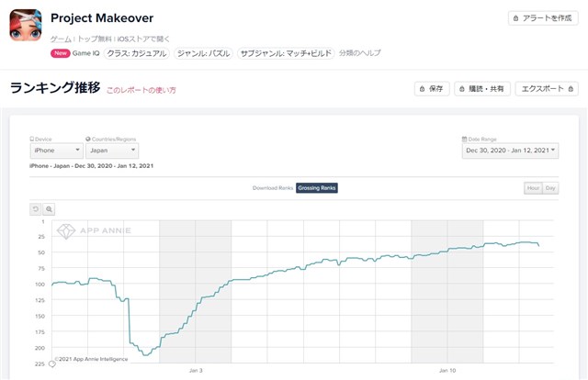Image resolution: width=588 pixels, height=380 pixels.
Task: Switch to Download Ranks tab
Action: [273, 188]
